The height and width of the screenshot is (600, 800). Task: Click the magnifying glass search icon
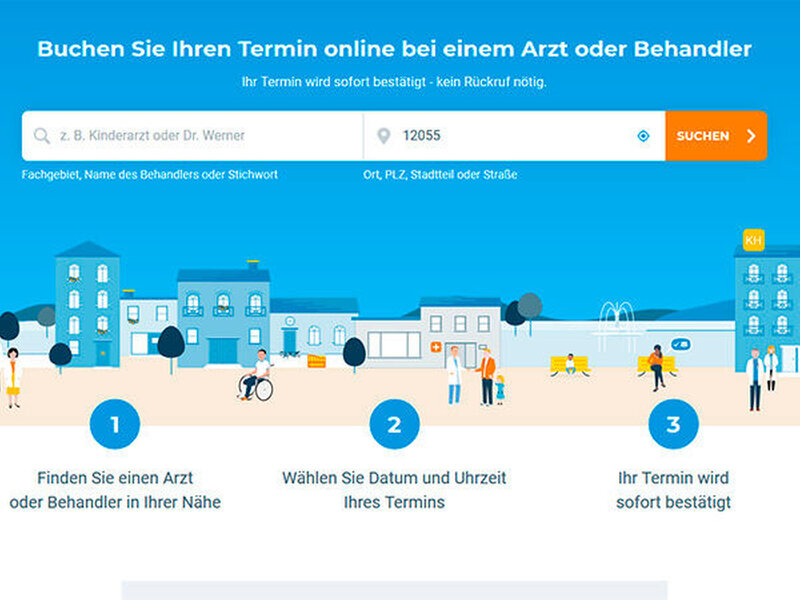coord(41,136)
